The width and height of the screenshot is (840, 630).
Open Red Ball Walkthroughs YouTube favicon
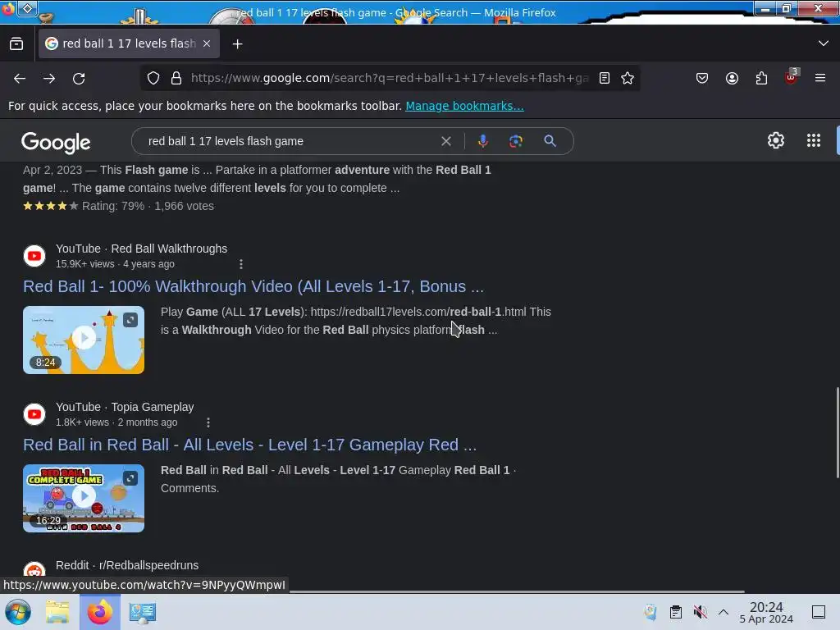click(34, 256)
